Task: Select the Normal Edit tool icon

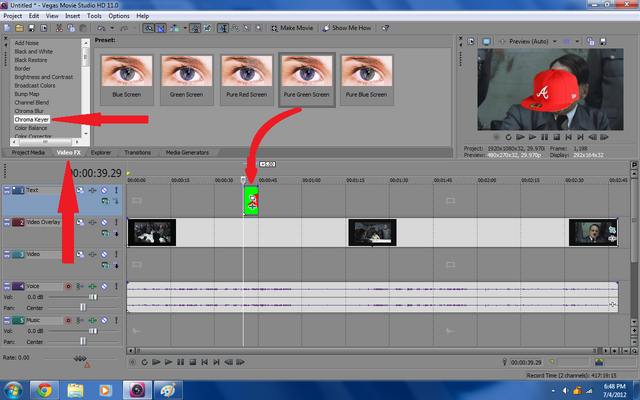Action: tap(222, 28)
